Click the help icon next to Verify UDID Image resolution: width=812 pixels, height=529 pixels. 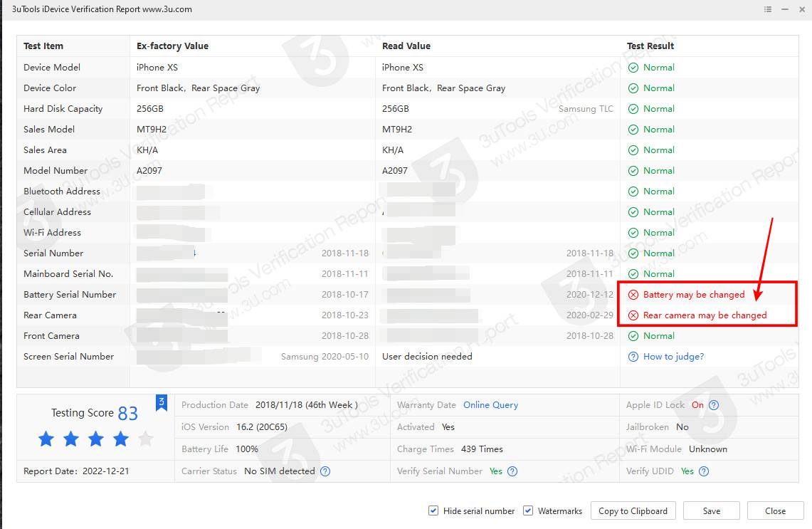pyautogui.click(x=704, y=471)
